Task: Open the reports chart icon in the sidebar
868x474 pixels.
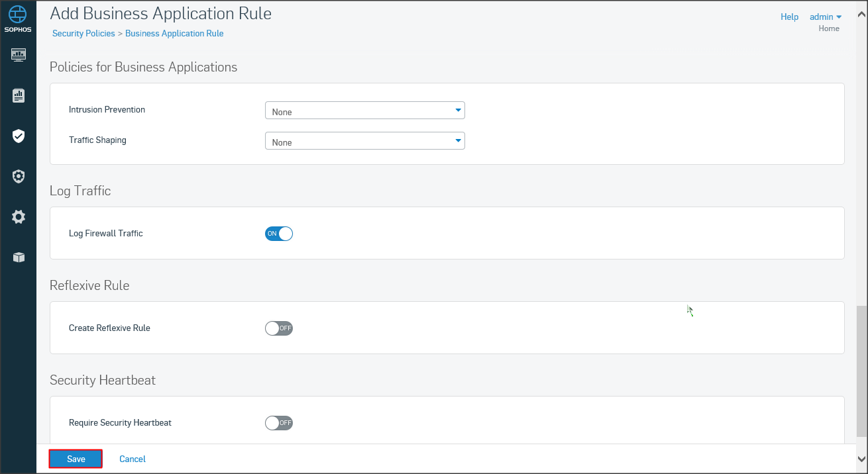Action: pyautogui.click(x=19, y=95)
